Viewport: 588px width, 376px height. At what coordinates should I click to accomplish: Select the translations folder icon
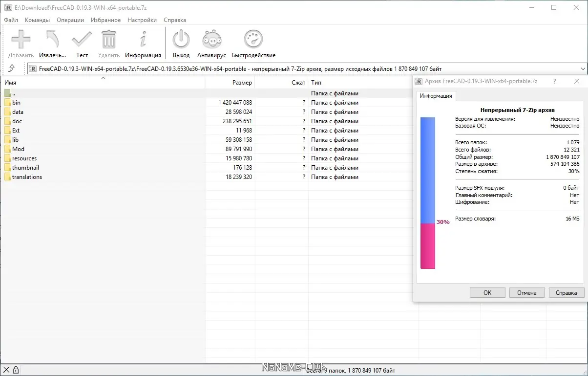[x=7, y=177]
